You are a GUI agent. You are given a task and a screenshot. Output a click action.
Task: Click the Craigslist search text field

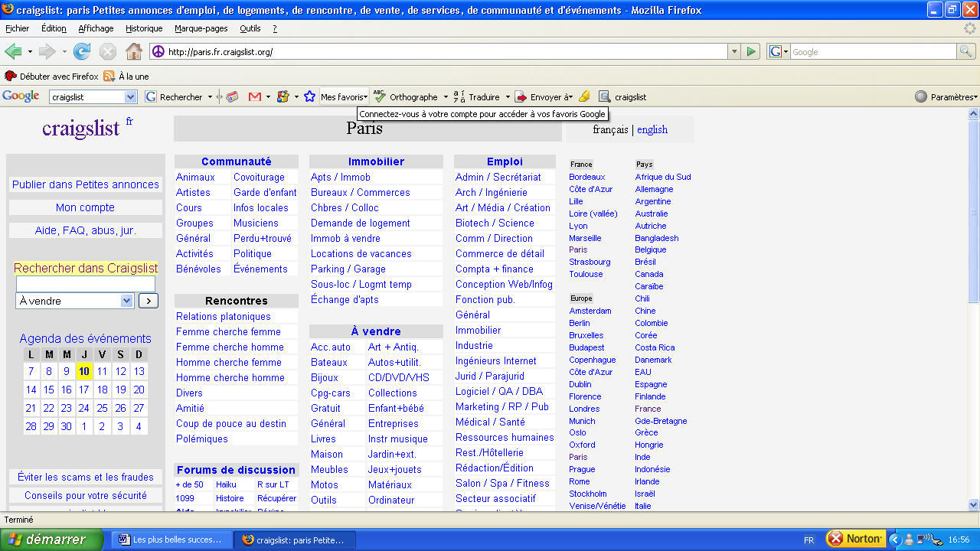pyautogui.click(x=86, y=284)
